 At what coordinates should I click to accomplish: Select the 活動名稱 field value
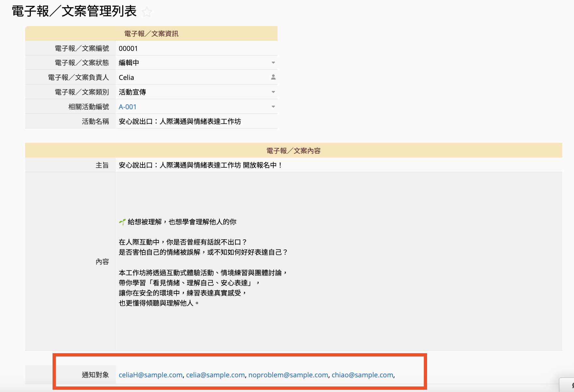point(180,122)
